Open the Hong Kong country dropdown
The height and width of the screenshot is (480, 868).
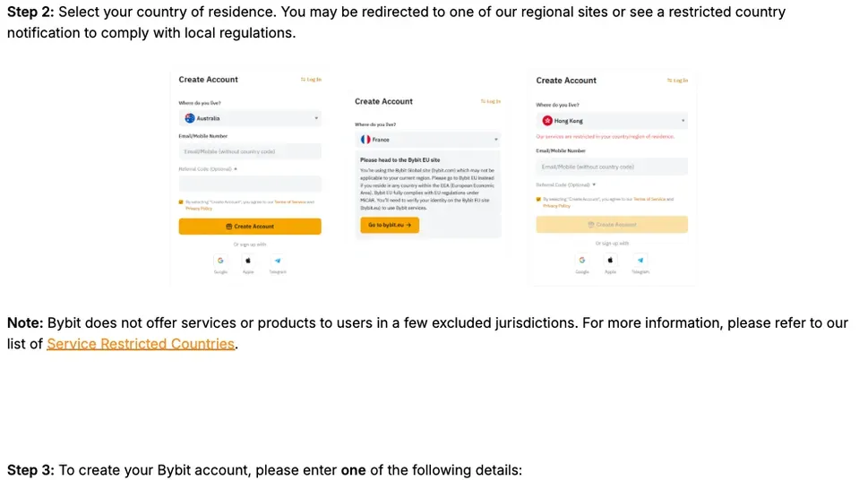coord(612,120)
